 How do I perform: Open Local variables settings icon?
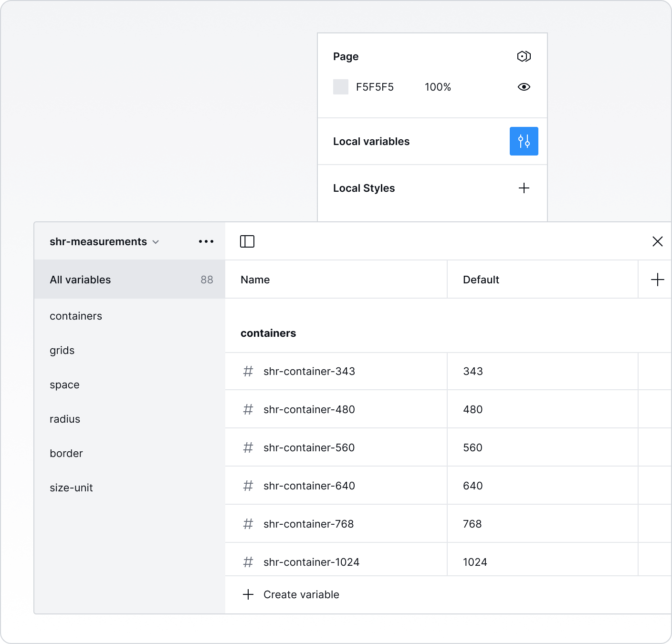[524, 141]
